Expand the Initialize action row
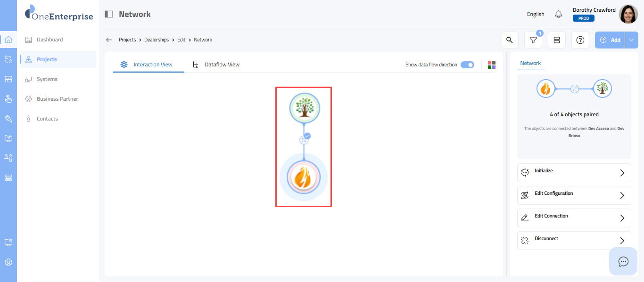This screenshot has width=644, height=282. click(x=574, y=173)
